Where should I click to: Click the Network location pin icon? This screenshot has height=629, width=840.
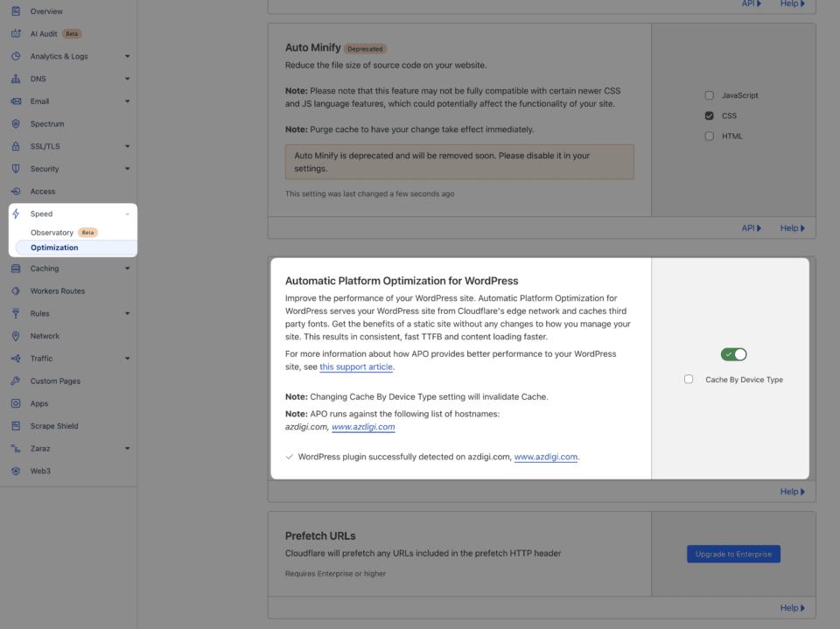point(16,336)
